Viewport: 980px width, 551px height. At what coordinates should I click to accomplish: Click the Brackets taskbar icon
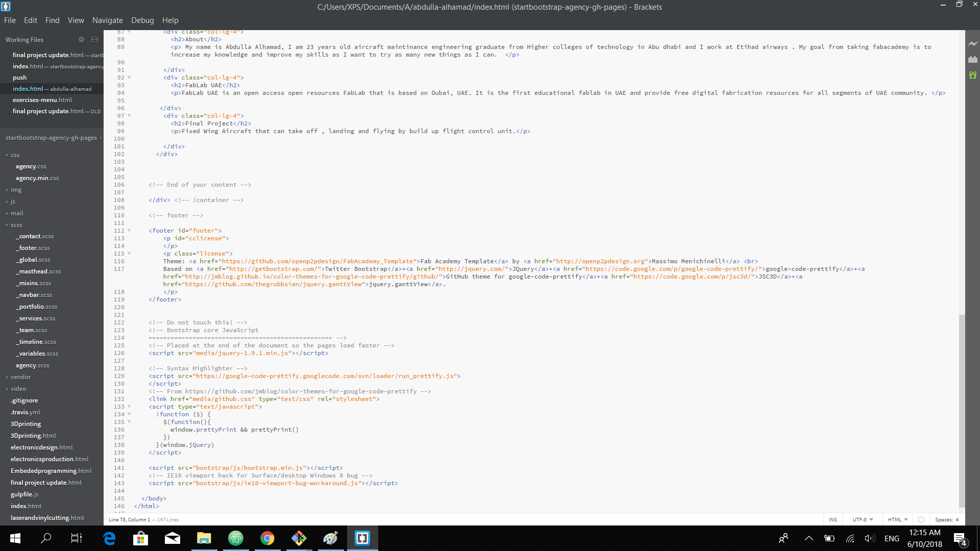[x=362, y=538]
